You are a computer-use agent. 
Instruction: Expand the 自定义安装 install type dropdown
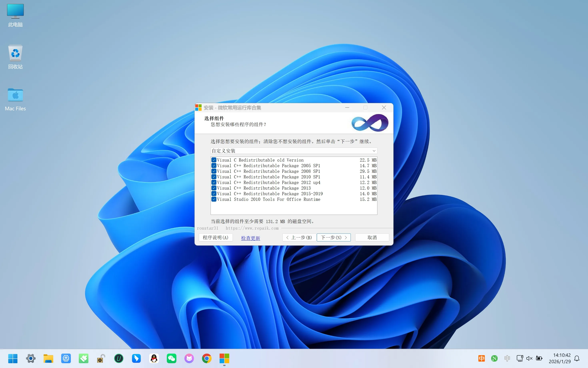click(294, 151)
